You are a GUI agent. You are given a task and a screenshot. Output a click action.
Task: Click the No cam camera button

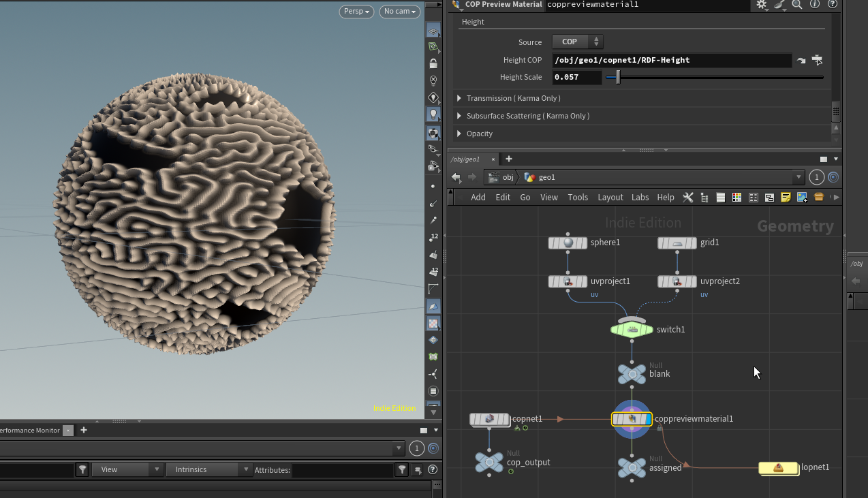pyautogui.click(x=399, y=12)
